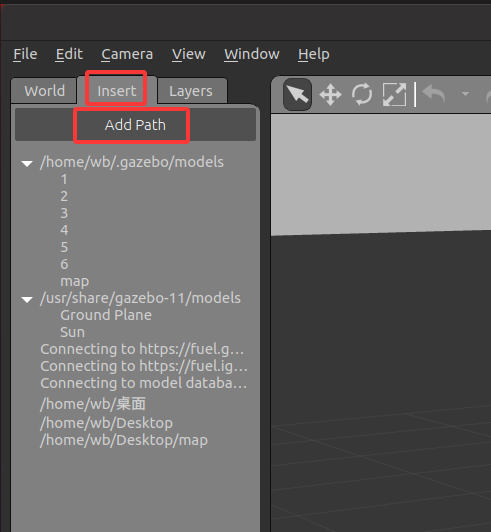491x532 pixels.
Task: Select the /home/wb/Desktop path entry
Action: 106,423
